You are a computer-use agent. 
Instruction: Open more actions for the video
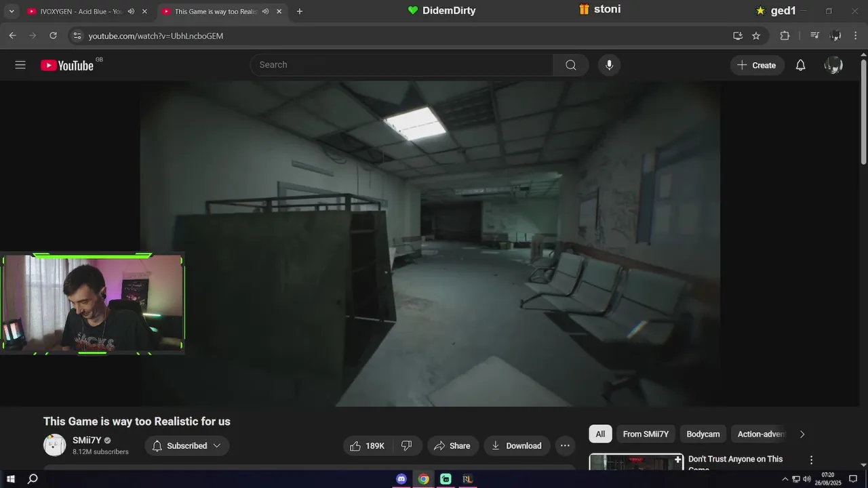point(565,445)
